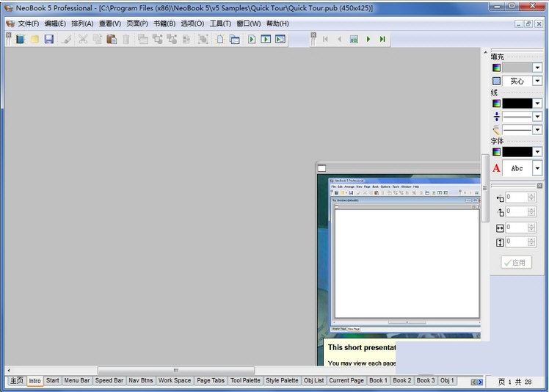
Task: Close the position palette with its X
Action: point(539,186)
